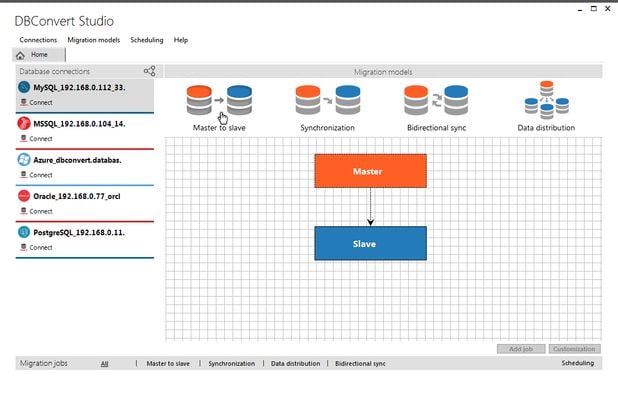
Task: Select the Data distribution model icon
Action: pyautogui.click(x=547, y=100)
